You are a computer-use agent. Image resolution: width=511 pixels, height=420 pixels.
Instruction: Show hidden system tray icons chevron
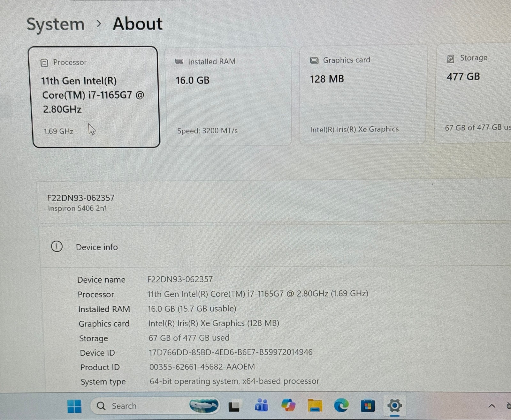tap(492, 406)
